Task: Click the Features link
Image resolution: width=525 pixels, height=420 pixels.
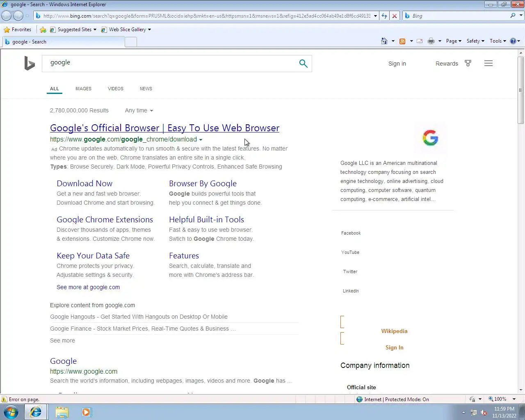Action: tap(184, 256)
